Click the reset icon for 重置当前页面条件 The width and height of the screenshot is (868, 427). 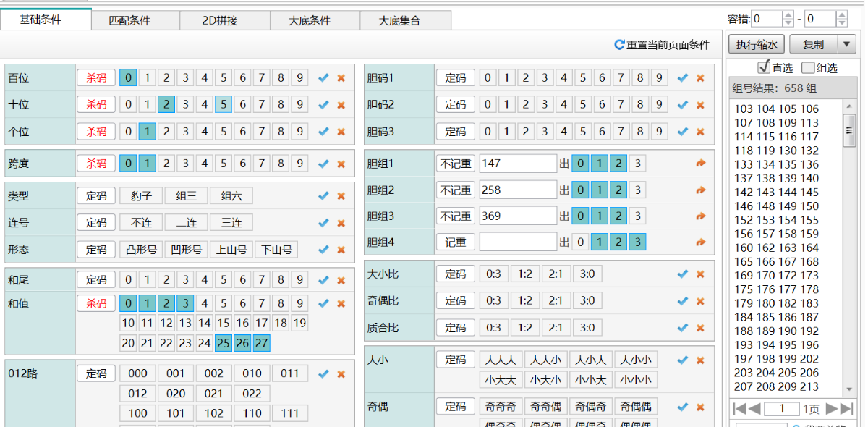coord(619,45)
